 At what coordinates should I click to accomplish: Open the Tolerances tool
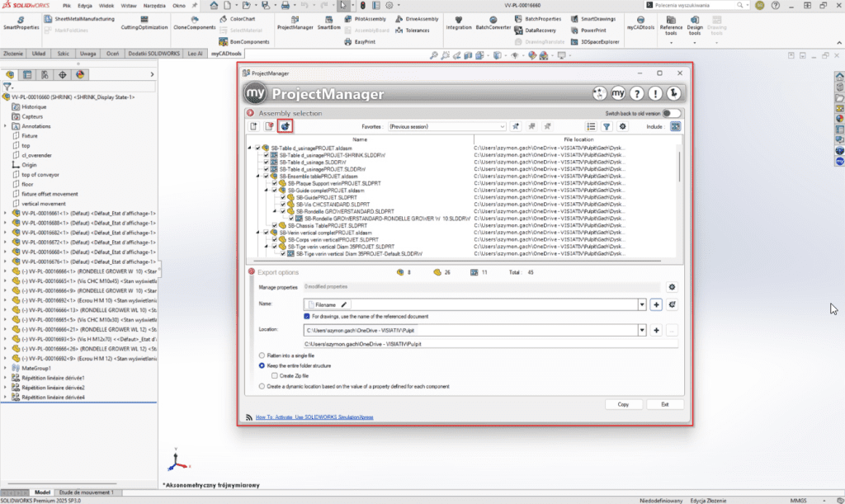[413, 31]
